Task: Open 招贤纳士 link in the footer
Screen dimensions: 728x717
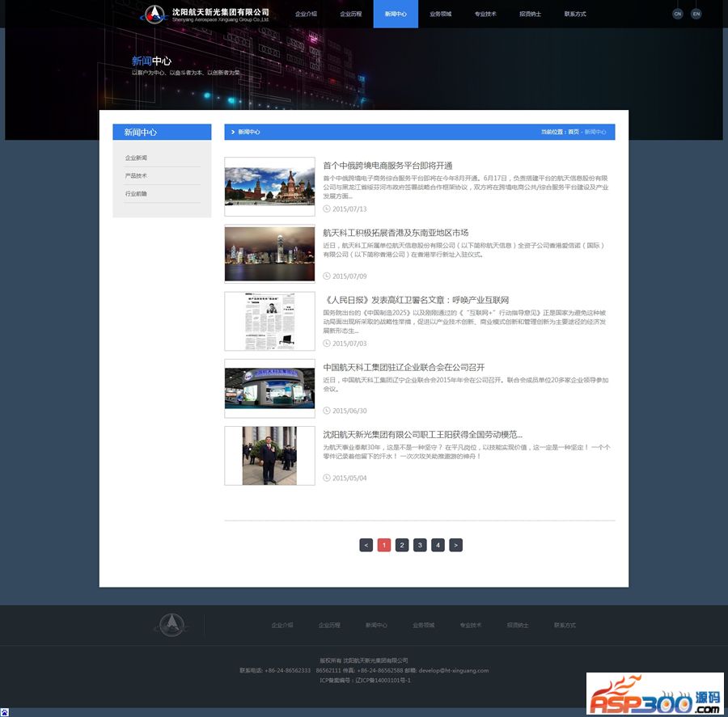Action: (x=518, y=625)
